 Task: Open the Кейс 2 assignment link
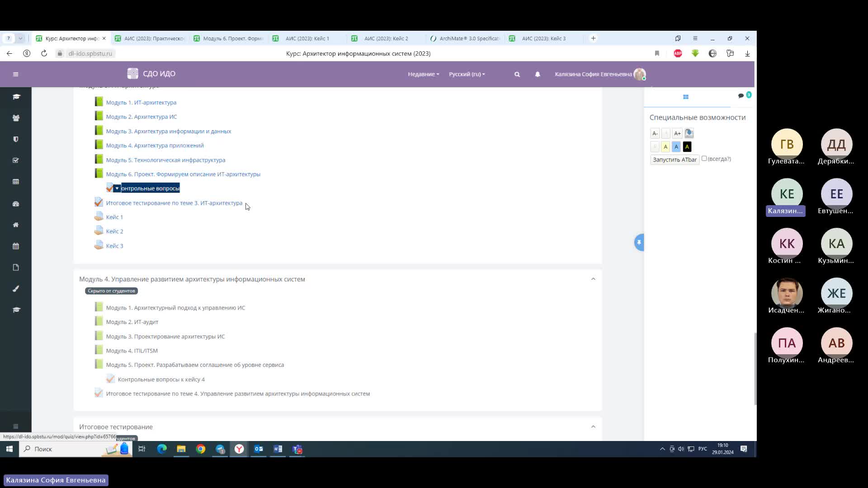pyautogui.click(x=114, y=231)
